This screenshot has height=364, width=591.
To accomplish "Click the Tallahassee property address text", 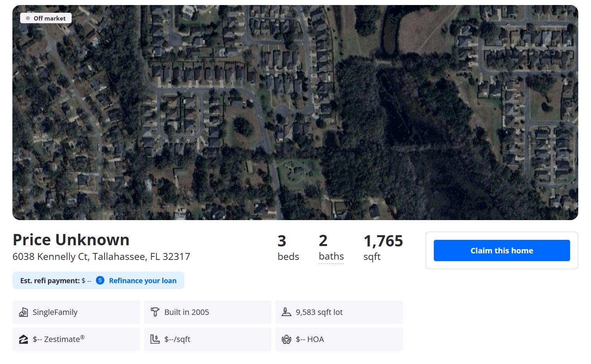I will 101,256.
